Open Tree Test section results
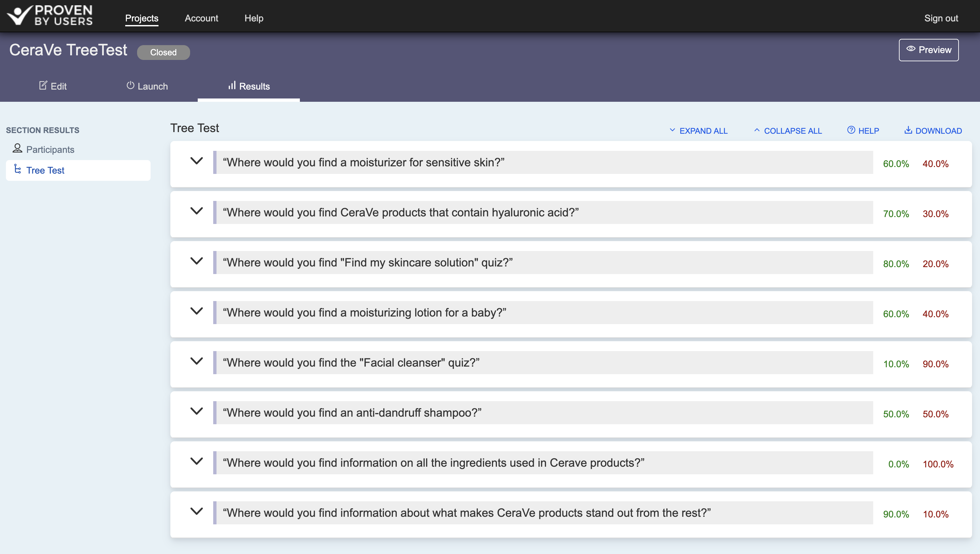Viewport: 980px width, 554px height. 78,170
